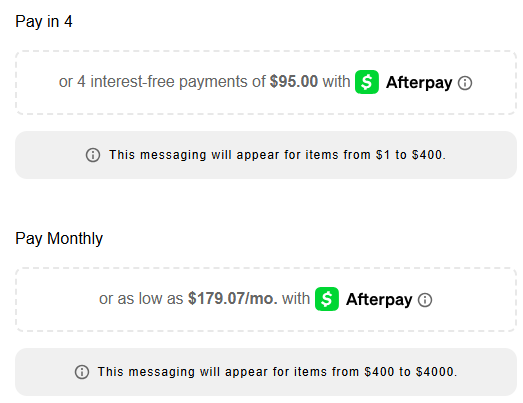Click the Afterpay wordmark in Pay Monthly box
Image resolution: width=523 pixels, height=403 pixels.
coord(379,299)
